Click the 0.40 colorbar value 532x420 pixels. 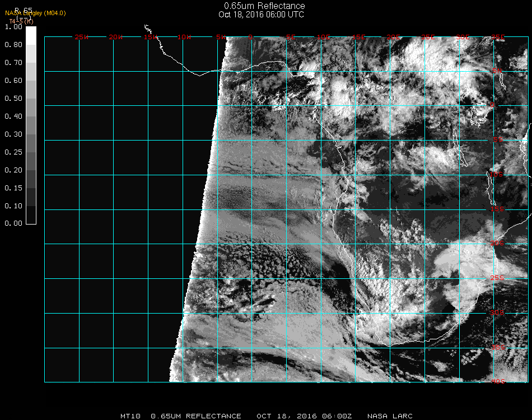[13, 116]
